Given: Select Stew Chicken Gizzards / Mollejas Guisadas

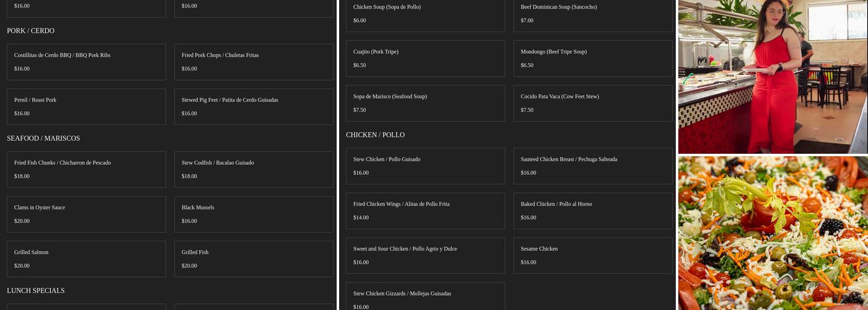Looking at the screenshot, I should [x=425, y=296].
